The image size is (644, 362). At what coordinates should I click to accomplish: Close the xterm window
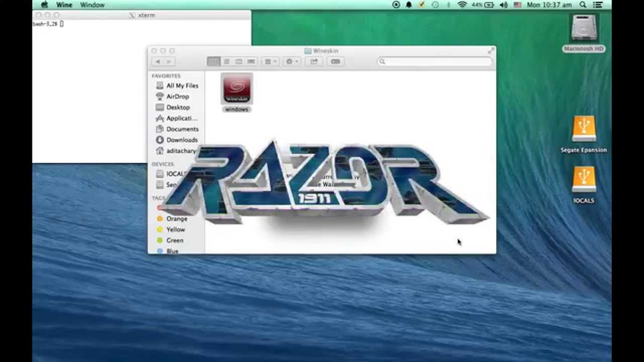point(38,15)
